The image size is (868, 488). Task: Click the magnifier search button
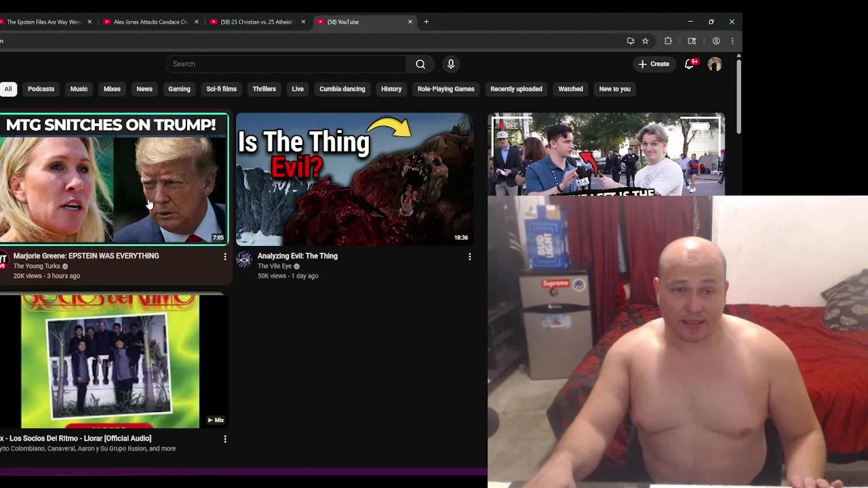(x=420, y=64)
